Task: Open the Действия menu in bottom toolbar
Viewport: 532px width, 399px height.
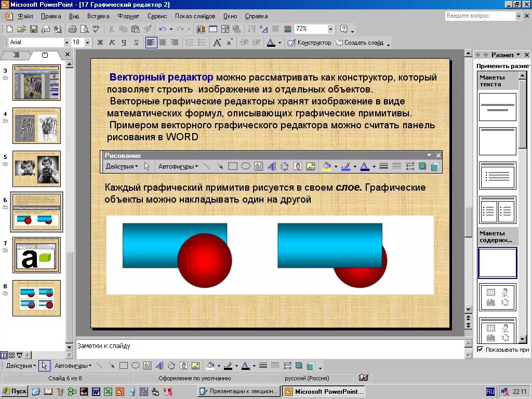Action: (21, 365)
